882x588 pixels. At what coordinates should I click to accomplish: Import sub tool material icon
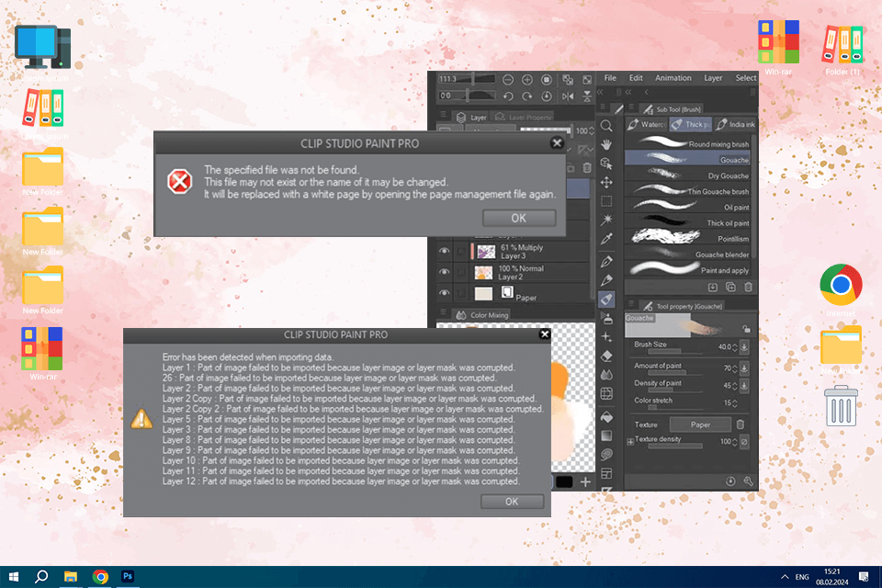click(x=713, y=287)
